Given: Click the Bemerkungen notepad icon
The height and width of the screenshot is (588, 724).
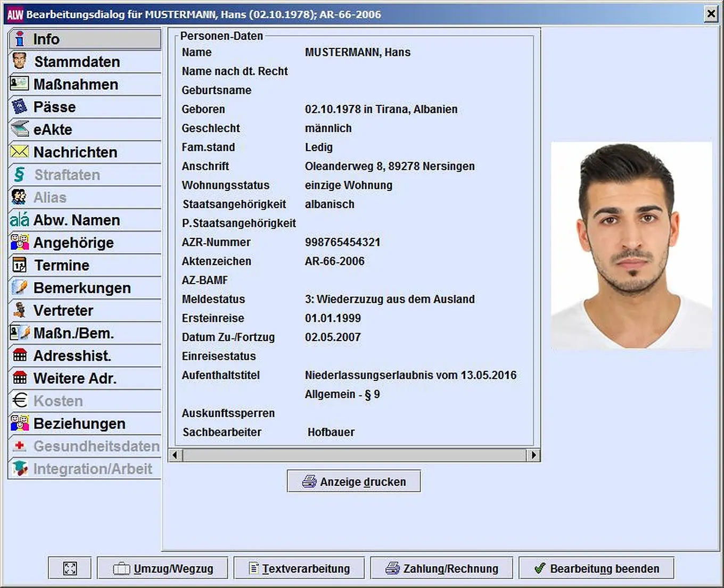Looking at the screenshot, I should (20, 288).
